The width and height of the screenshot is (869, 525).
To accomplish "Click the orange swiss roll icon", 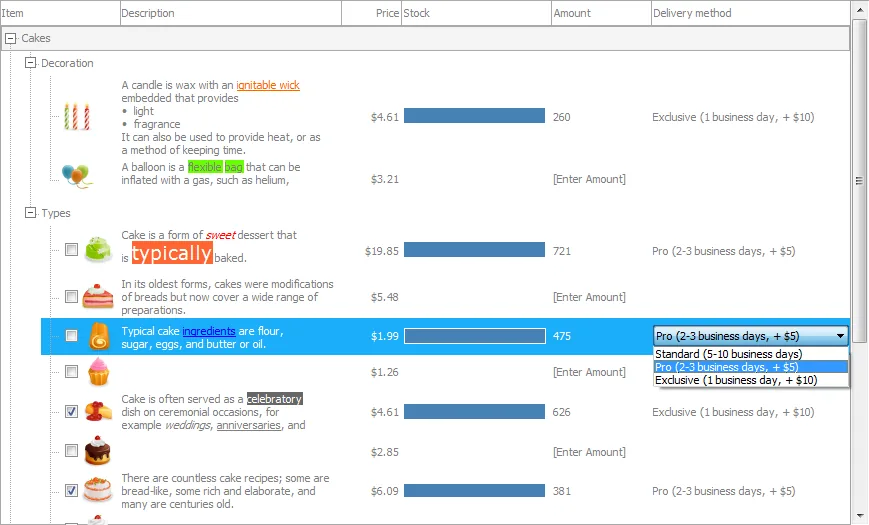I will tap(99, 336).
